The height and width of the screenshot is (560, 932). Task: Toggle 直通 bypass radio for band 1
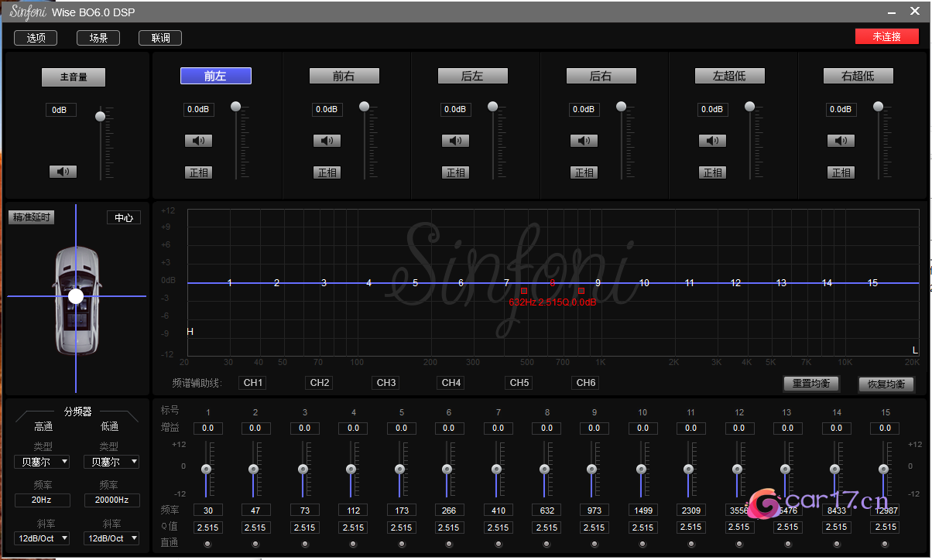(x=208, y=544)
